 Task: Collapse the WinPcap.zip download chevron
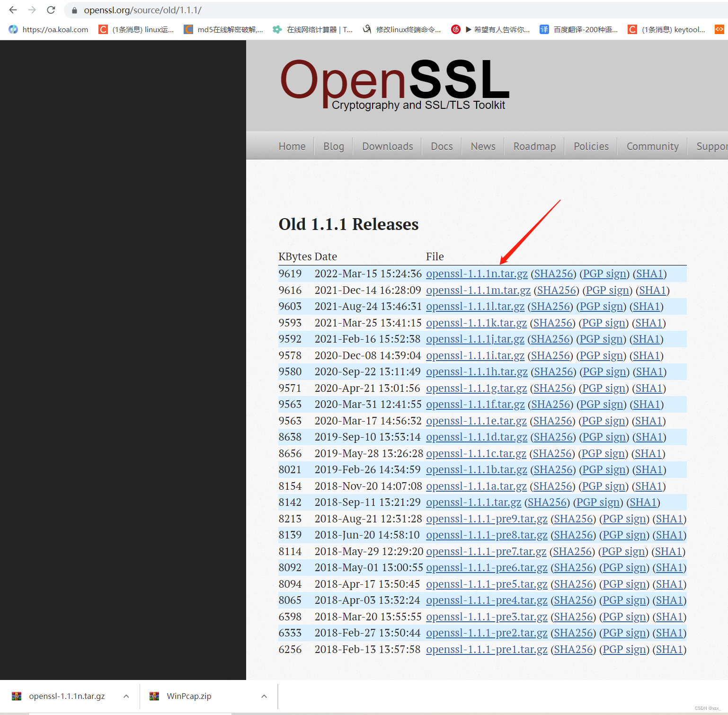point(264,696)
